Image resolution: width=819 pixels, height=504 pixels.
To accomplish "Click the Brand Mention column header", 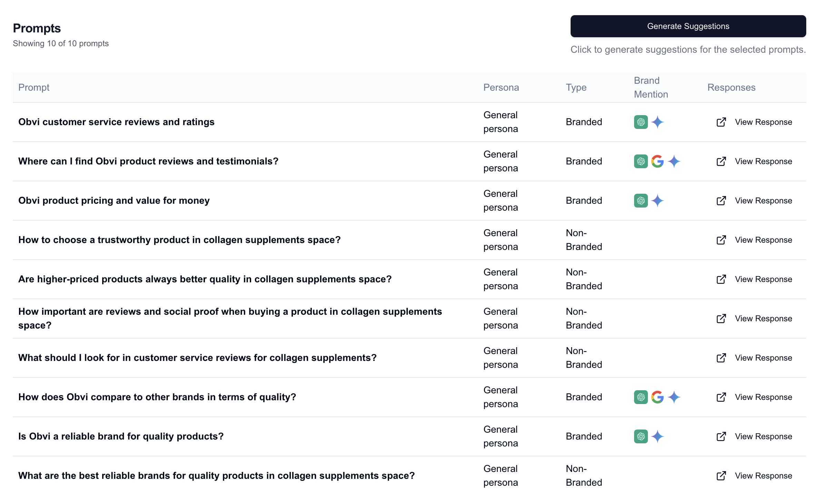I will (651, 88).
